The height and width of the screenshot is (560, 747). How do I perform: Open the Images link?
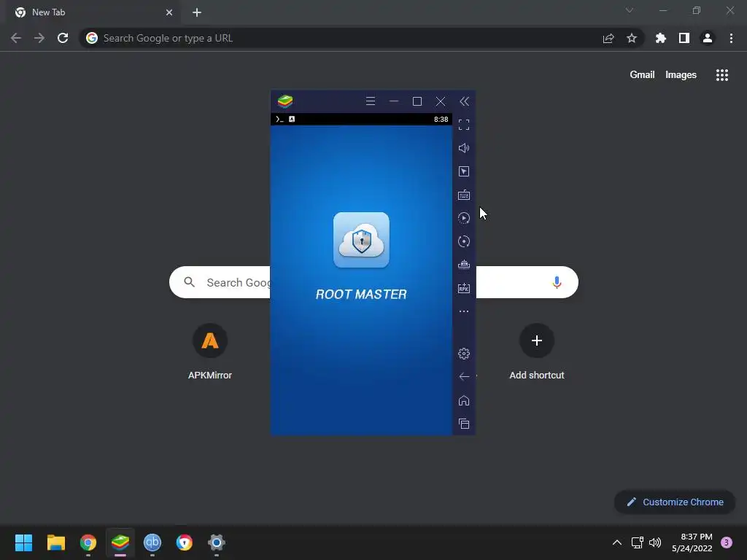[681, 75]
